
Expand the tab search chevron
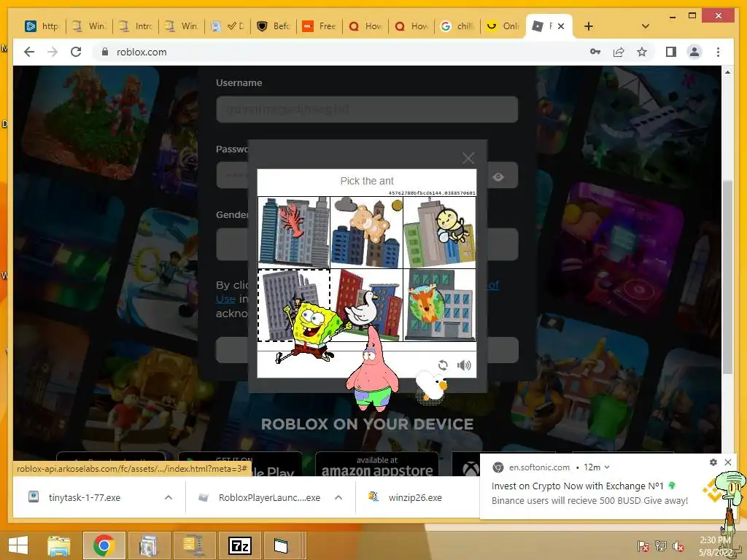[646, 26]
